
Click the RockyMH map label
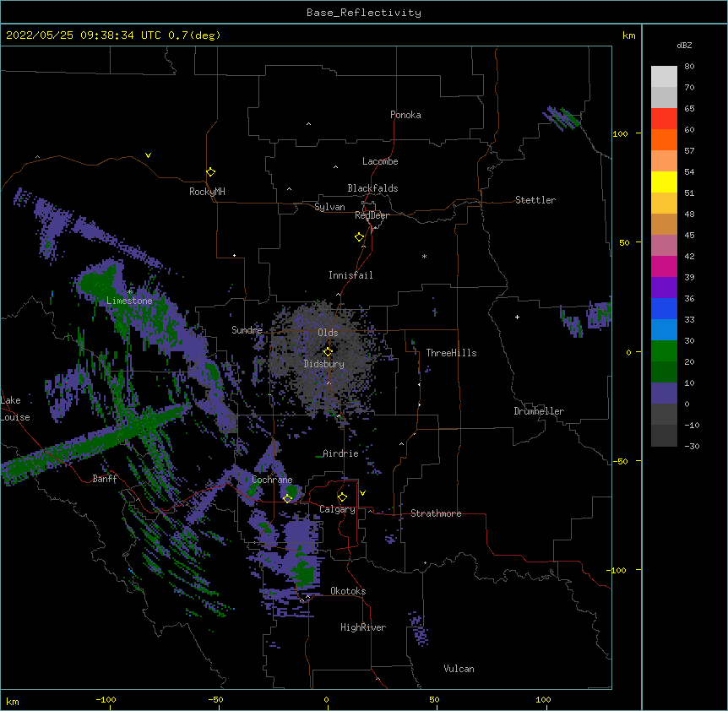(207, 192)
